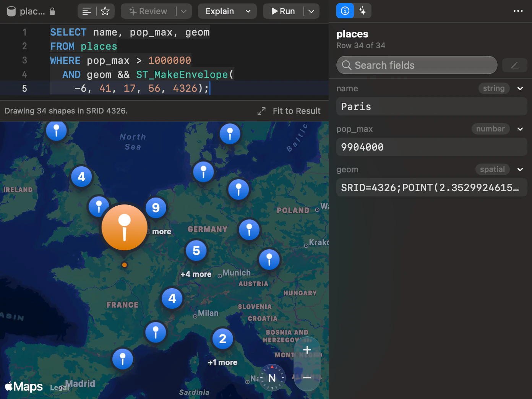Open the Explain dropdown

pos(228,11)
